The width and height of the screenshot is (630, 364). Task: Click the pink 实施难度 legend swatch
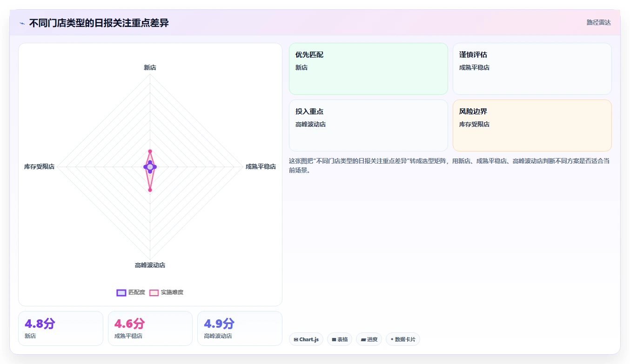pos(154,292)
